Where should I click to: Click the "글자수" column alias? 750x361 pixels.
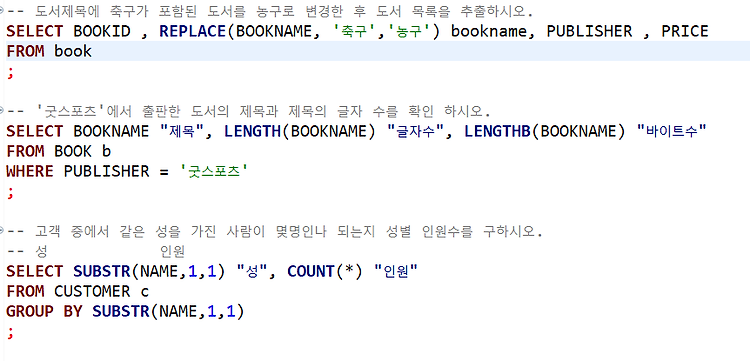[x=416, y=131]
